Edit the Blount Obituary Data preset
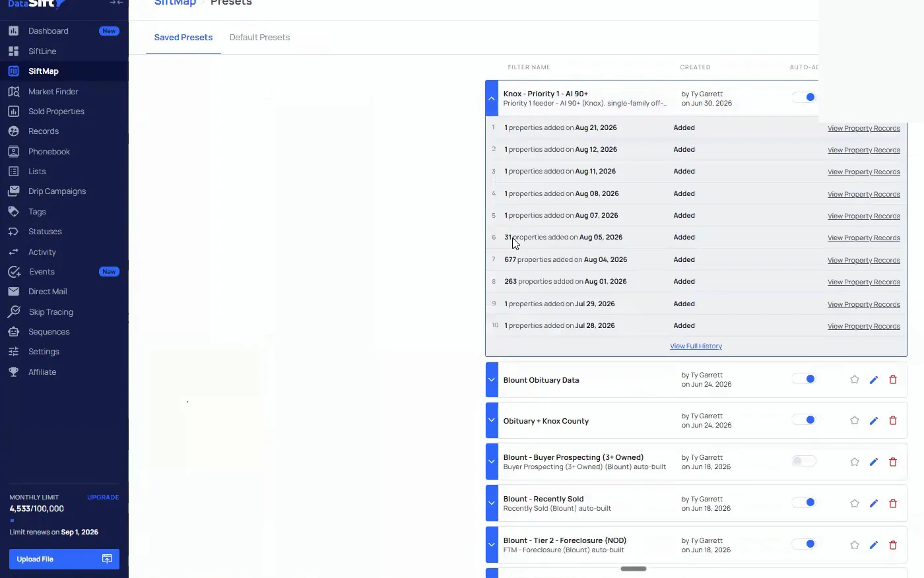 [874, 379]
